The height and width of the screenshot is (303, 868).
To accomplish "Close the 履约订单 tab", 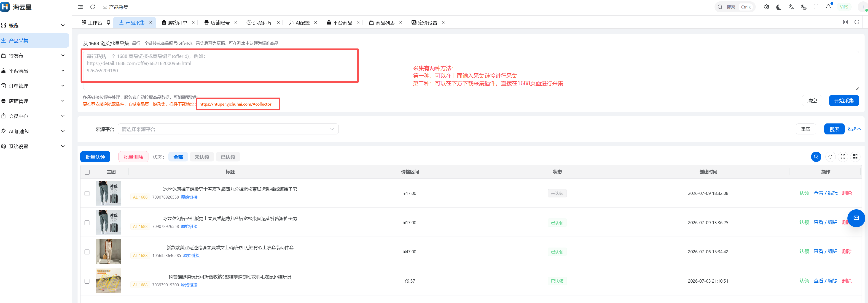I will click(193, 23).
